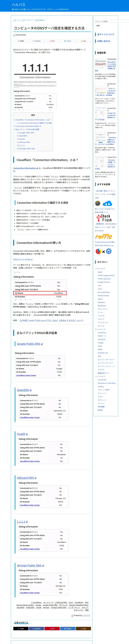Image resolution: width=129 pixels, height=644 pixels.
Task: Open ソフトウェア category
Action: 100,269
